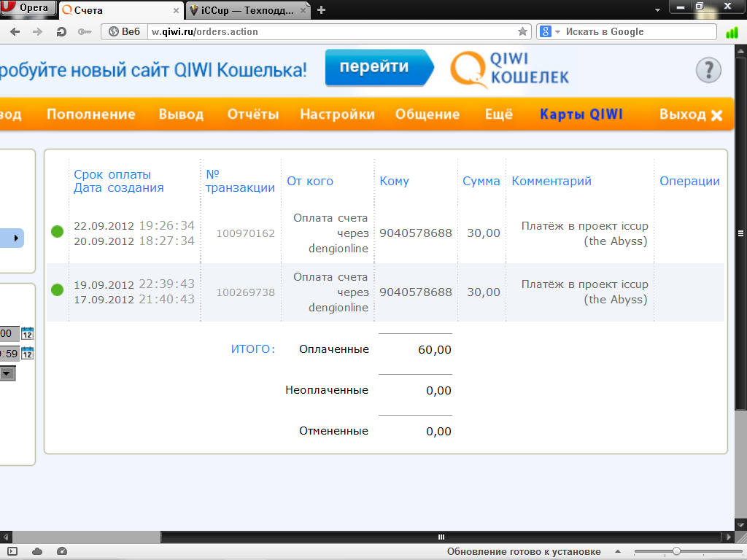The image size is (747, 560).
Task: Click the ИТОГО label
Action: click(x=253, y=349)
